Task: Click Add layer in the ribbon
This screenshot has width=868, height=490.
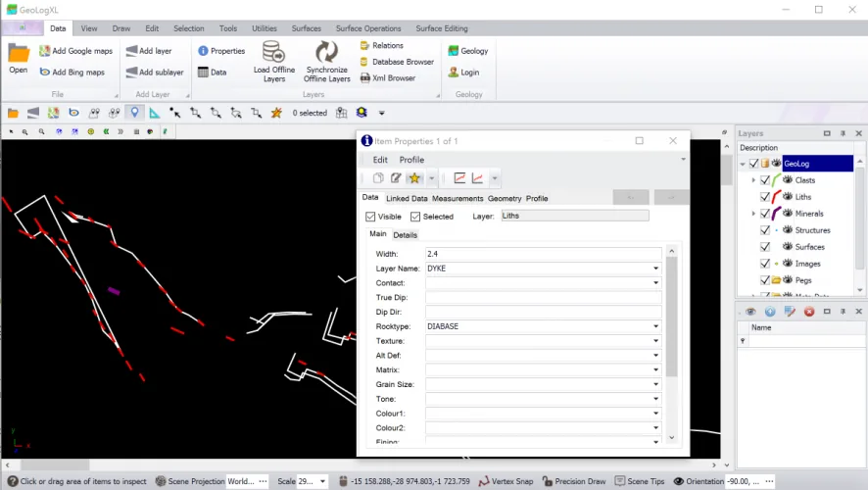Action: pos(149,51)
